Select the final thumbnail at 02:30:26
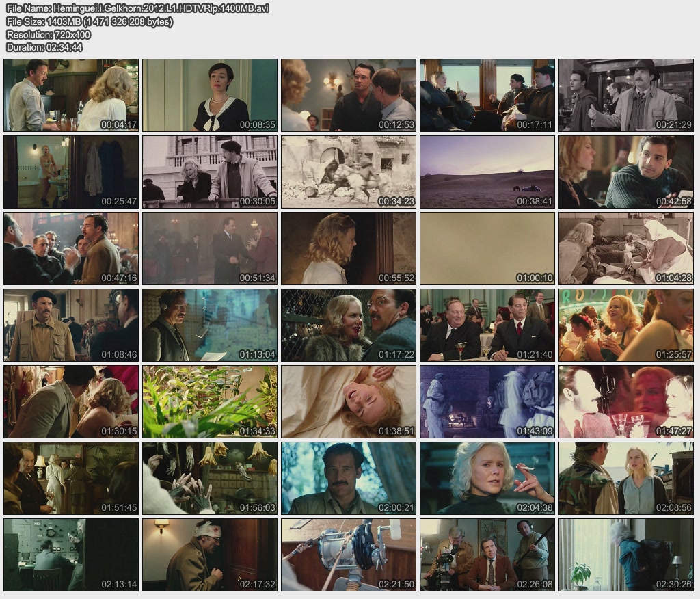 pos(626,555)
